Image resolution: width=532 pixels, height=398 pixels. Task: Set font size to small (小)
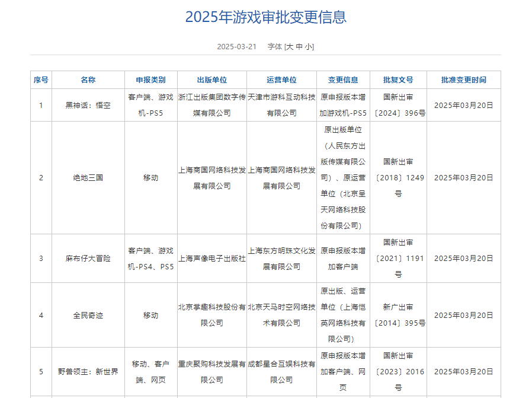tap(309, 46)
